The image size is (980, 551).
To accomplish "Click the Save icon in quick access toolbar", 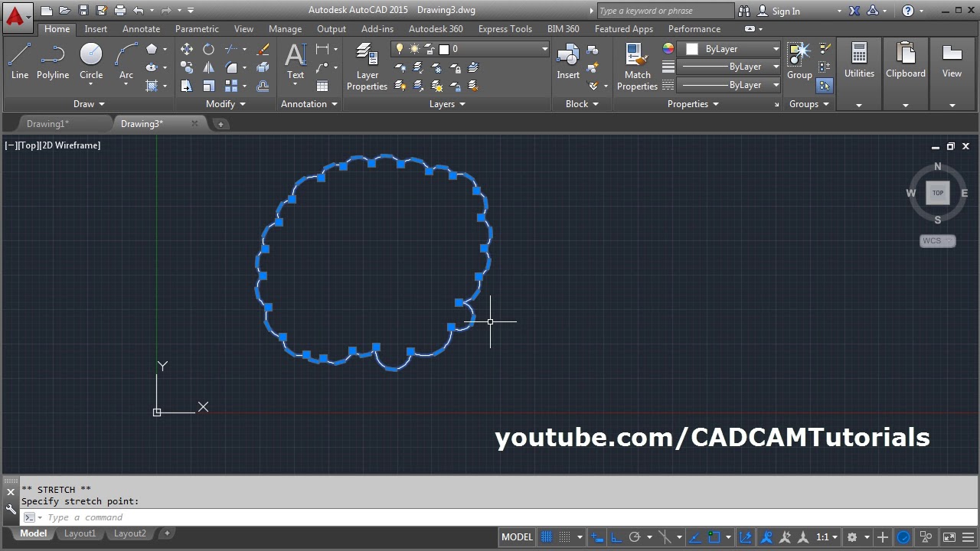I will (x=83, y=11).
